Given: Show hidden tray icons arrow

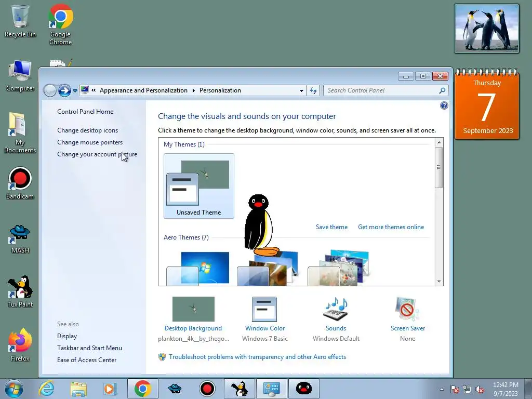Looking at the screenshot, I should point(442,389).
